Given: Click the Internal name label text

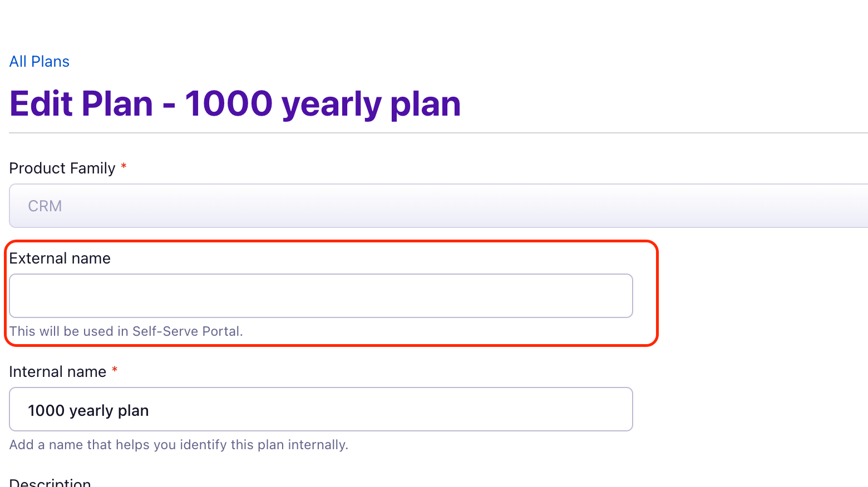Looking at the screenshot, I should [x=57, y=372].
